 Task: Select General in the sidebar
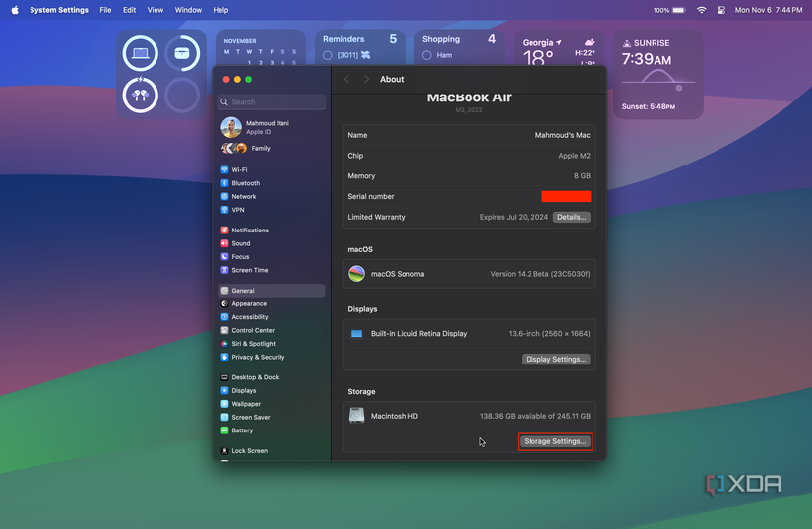272,291
